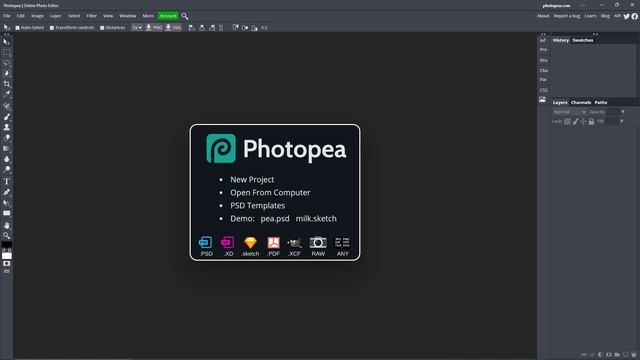Select the Hand tool

click(7, 225)
